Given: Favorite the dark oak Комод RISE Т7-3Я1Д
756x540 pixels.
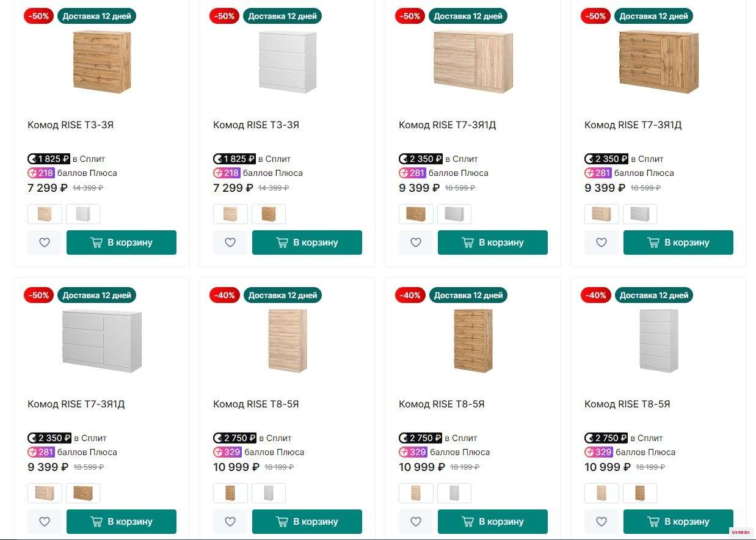Looking at the screenshot, I should point(602,243).
